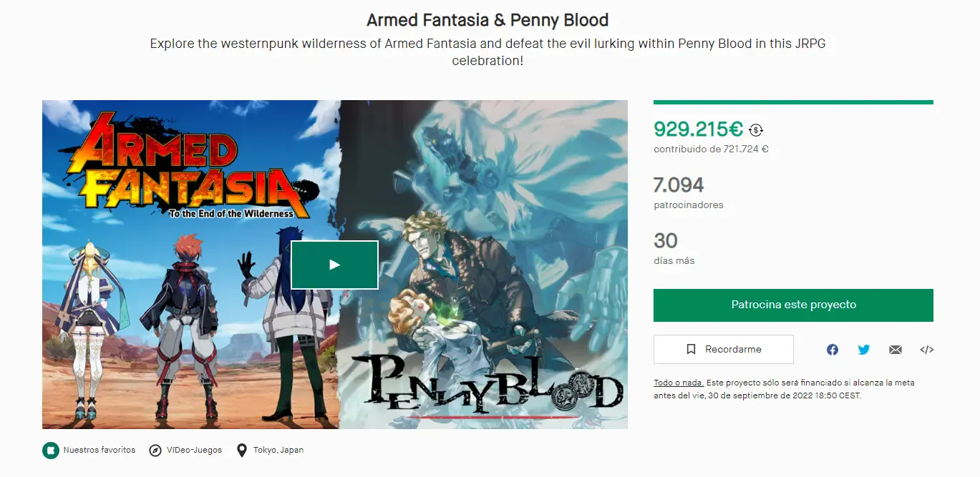980x477 pixels.
Task: Select the Tokyo, Japan location text
Action: click(x=278, y=451)
